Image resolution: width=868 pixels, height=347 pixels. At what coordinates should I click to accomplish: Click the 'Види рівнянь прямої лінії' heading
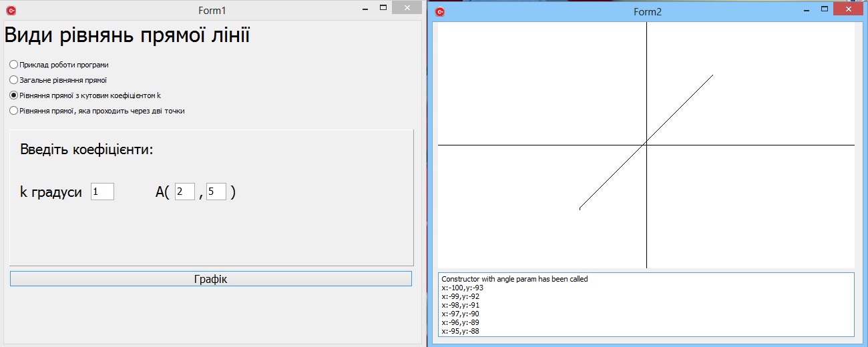click(x=127, y=35)
